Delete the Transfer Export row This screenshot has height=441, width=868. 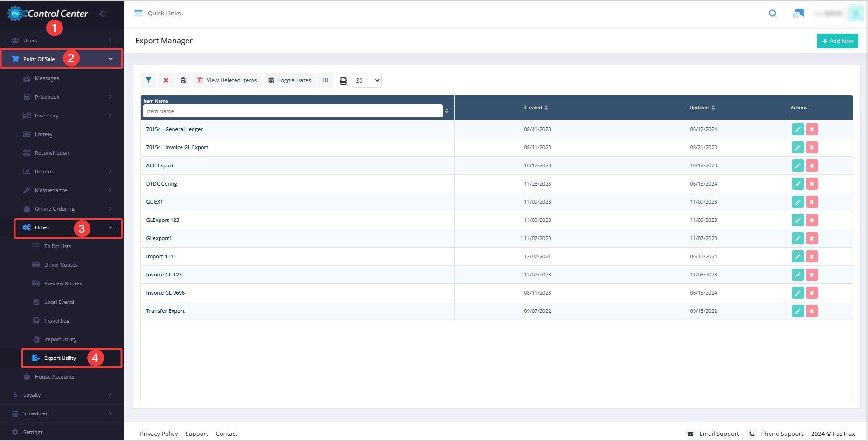click(x=812, y=311)
